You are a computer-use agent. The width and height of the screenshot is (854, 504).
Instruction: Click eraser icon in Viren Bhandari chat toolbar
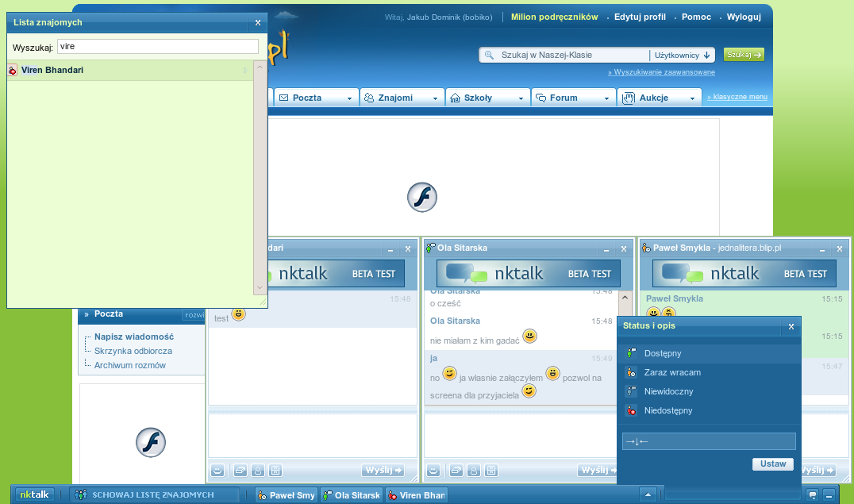pos(240,470)
